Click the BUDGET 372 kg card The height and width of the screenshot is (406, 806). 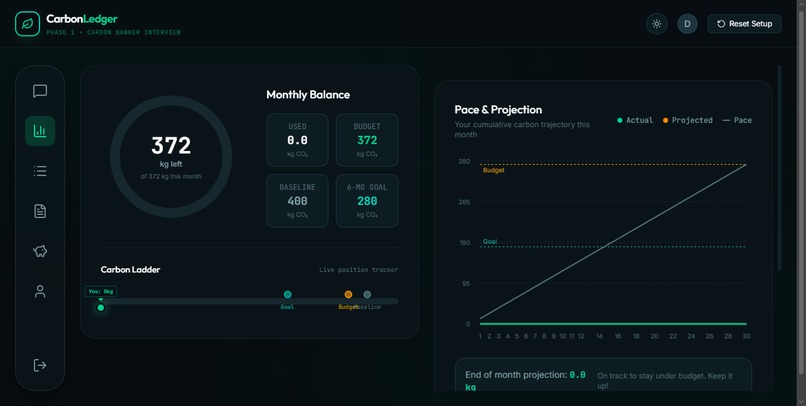(x=367, y=140)
